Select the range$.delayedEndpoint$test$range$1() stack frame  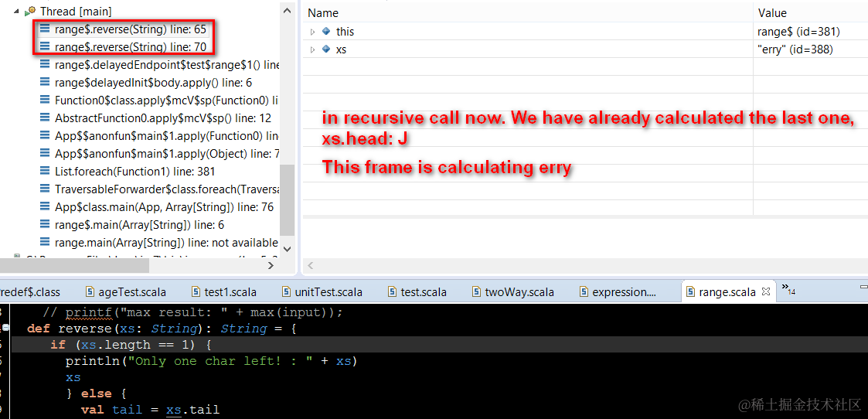167,65
